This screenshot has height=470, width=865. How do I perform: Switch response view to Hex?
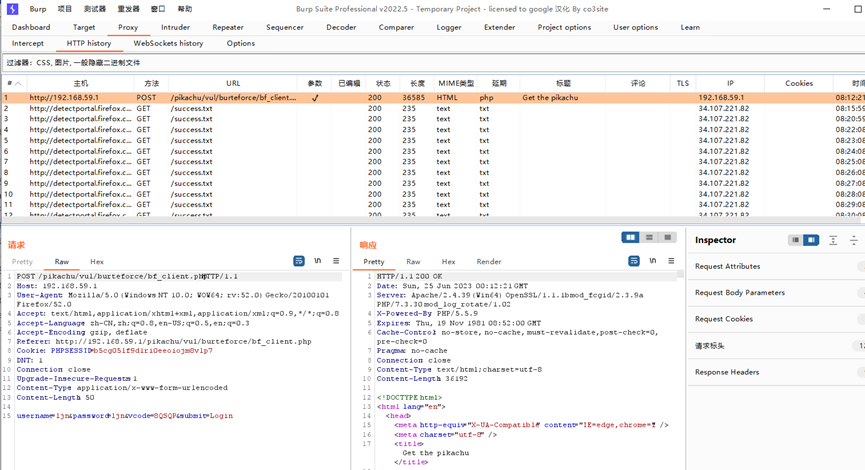(x=448, y=261)
